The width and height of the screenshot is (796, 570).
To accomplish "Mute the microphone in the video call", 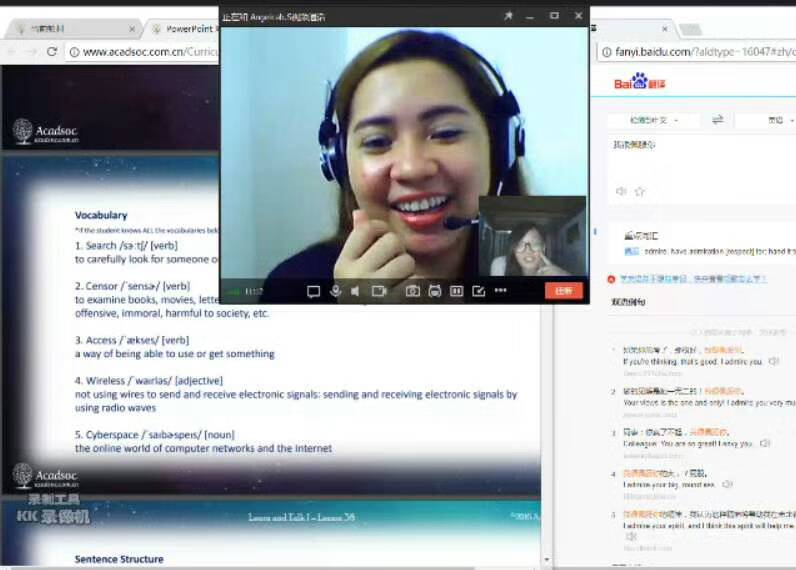I will (335, 291).
